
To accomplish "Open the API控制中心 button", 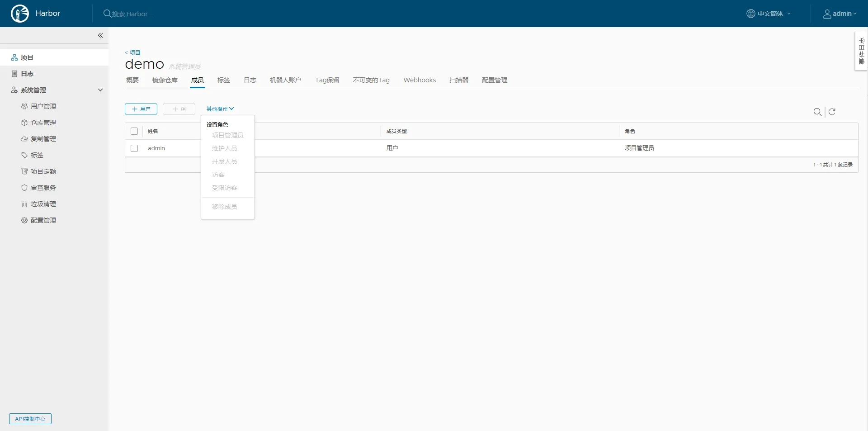I will click(30, 419).
